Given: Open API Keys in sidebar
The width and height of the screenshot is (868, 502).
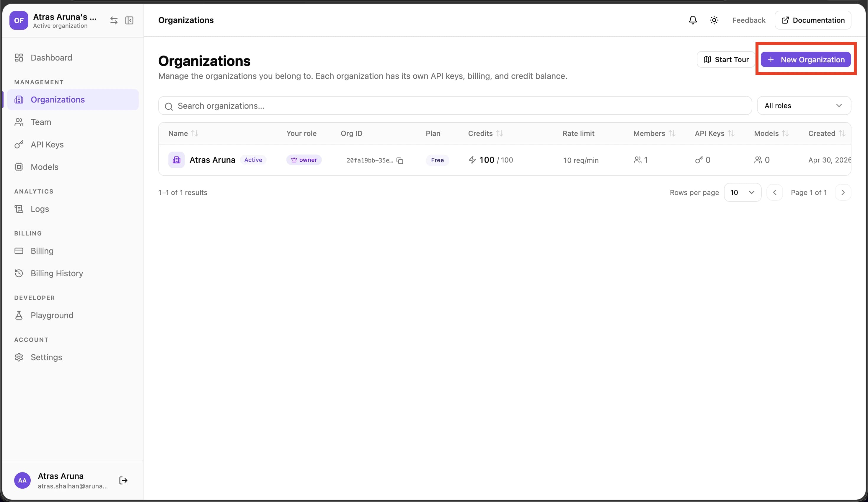Looking at the screenshot, I should coord(73,144).
